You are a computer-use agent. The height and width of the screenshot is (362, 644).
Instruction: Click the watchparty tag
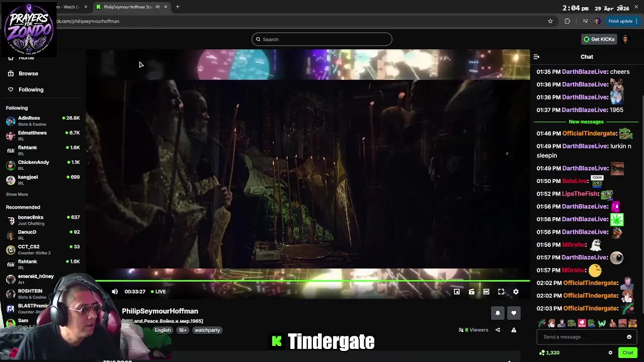click(207, 330)
